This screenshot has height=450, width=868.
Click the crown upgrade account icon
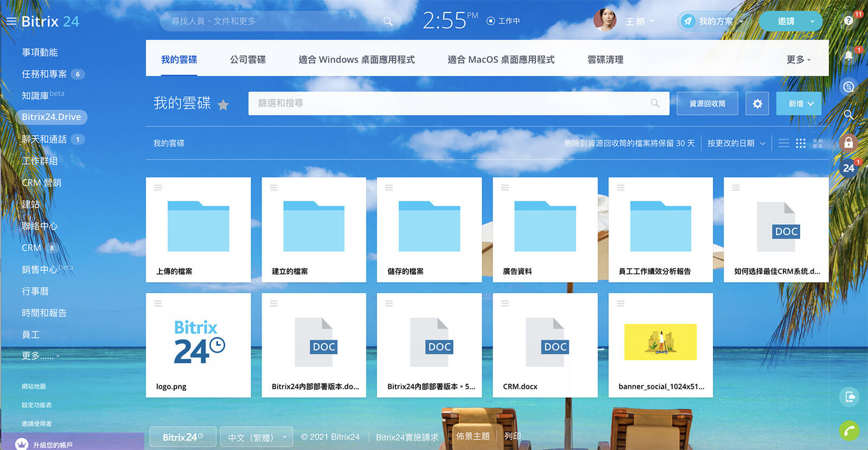pos(22,444)
